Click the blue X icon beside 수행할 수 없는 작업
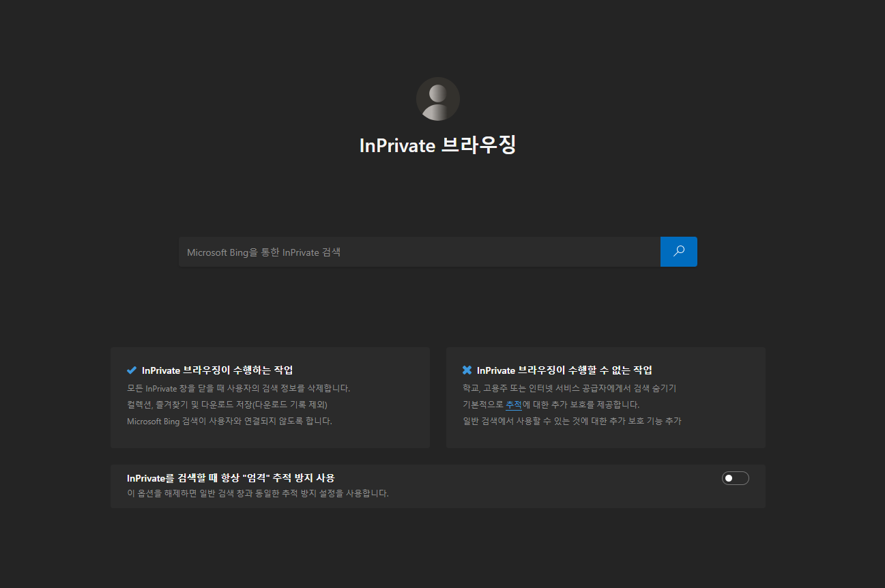Viewport: 885px width, 588px height. tap(467, 370)
